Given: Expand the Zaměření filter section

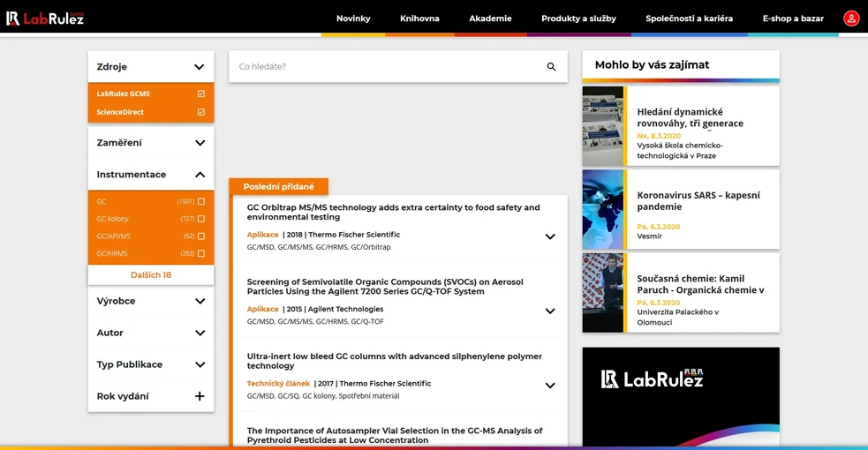Looking at the screenshot, I should 200,143.
